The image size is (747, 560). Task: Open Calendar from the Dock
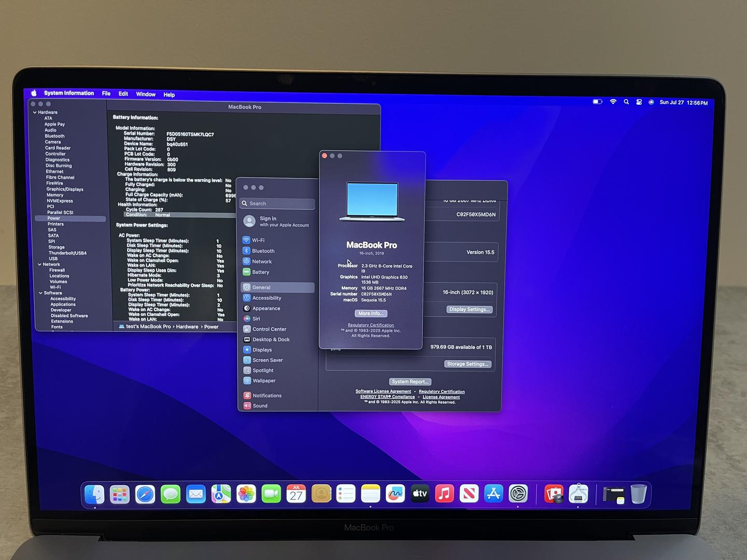coord(296,494)
